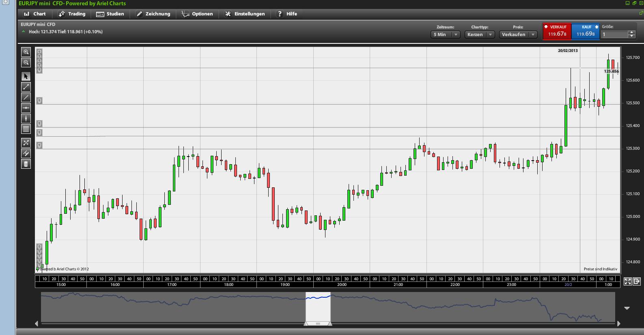The height and width of the screenshot is (335, 644).
Task: Open the Optionen menu
Action: [x=197, y=14]
